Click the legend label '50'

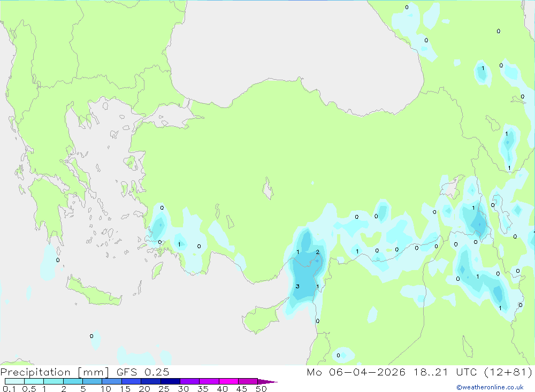pos(262,389)
